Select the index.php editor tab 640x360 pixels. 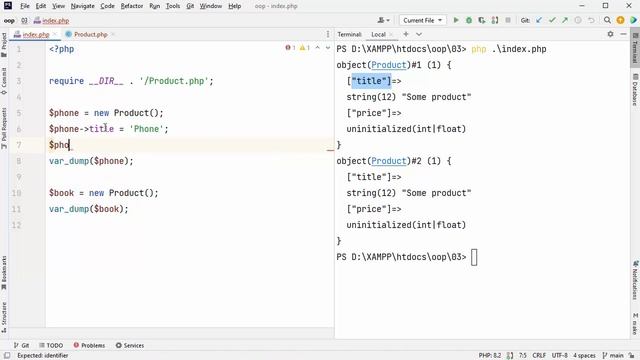(36, 35)
